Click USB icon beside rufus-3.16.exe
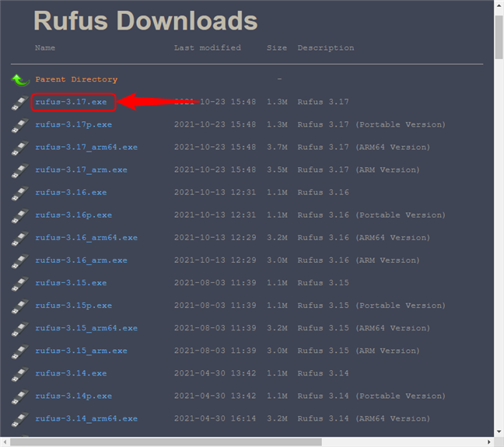This screenshot has width=504, height=447. (x=20, y=193)
